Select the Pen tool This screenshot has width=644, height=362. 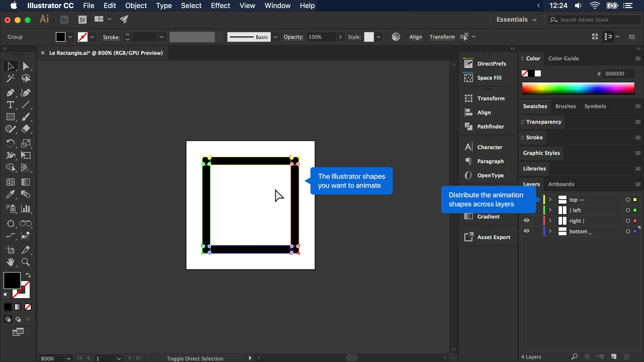point(10,93)
